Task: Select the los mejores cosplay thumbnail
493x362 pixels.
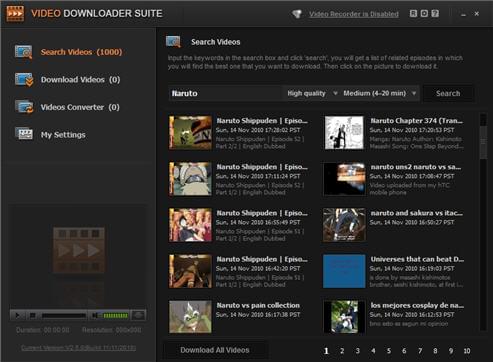Action: 344,317
